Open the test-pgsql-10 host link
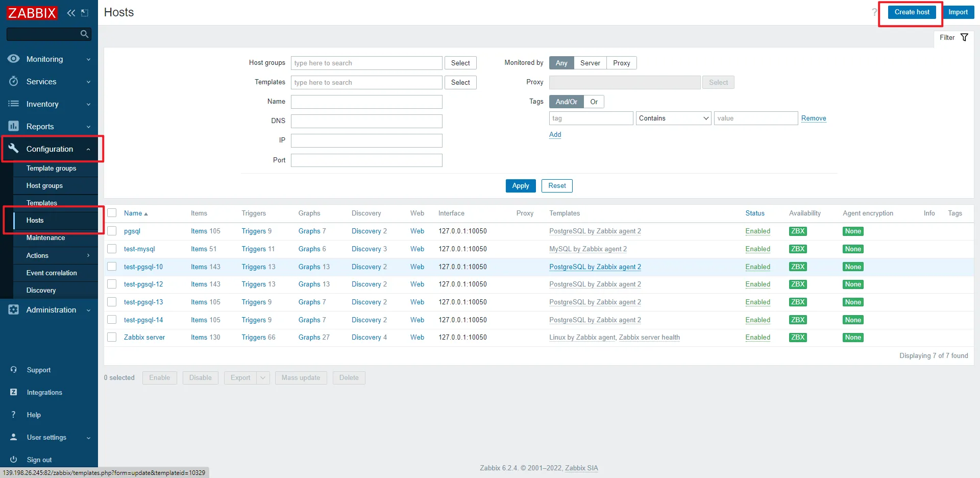 [x=143, y=267]
